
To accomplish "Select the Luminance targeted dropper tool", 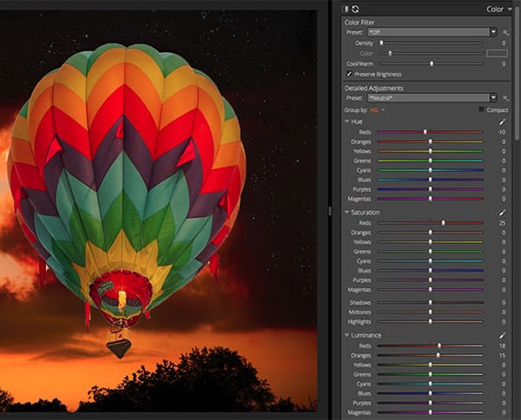I will pyautogui.click(x=502, y=335).
